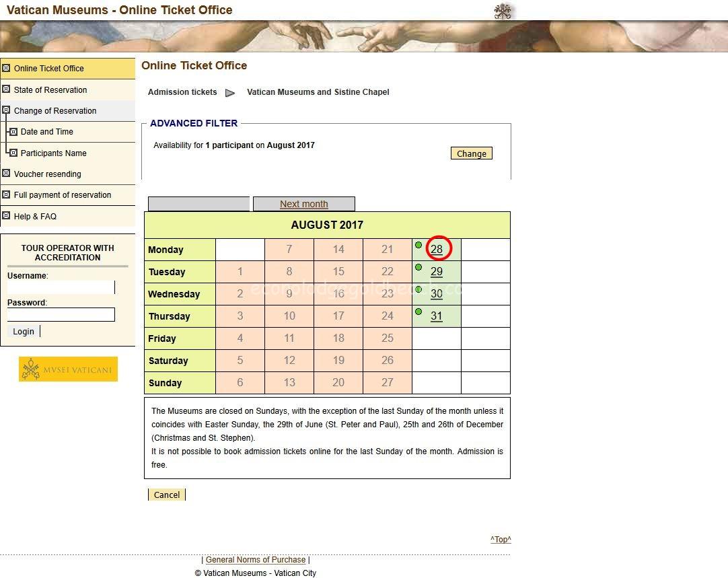Click the Change filter button
This screenshot has width=728, height=578.
[x=471, y=153]
